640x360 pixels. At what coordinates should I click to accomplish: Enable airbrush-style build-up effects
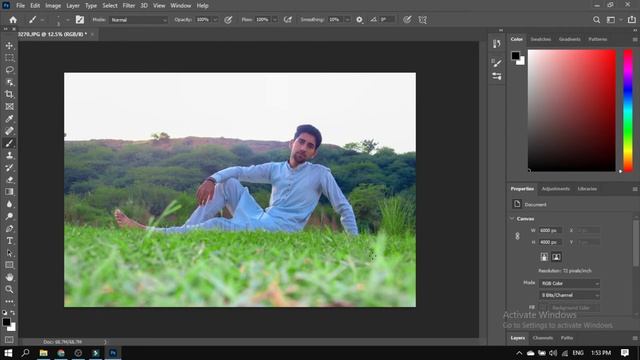[x=288, y=20]
